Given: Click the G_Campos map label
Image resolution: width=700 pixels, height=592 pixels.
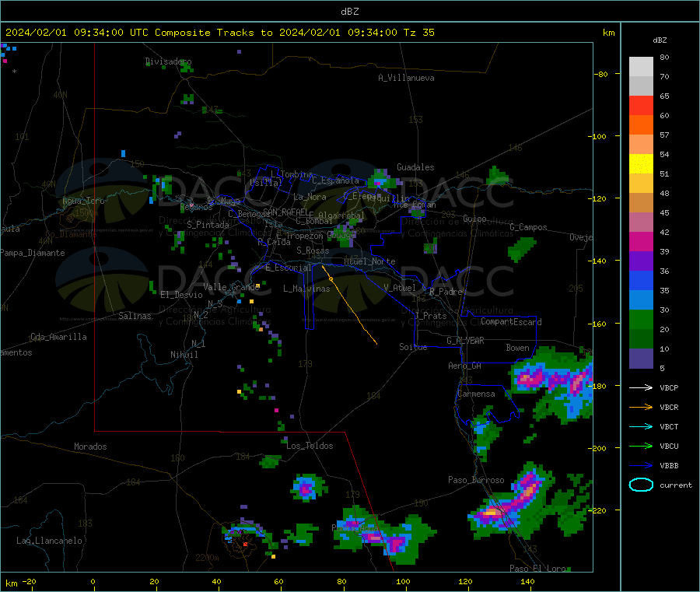Looking at the screenshot, I should click(528, 227).
